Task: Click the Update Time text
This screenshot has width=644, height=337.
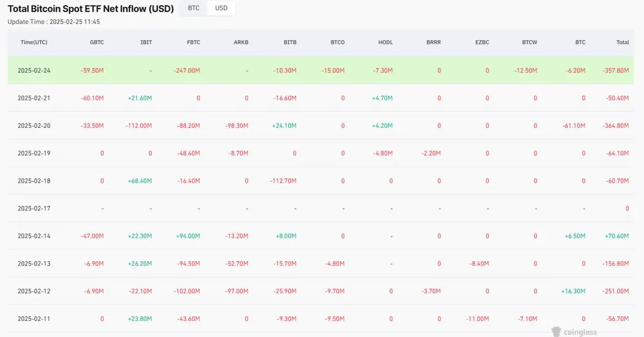Action: click(53, 22)
